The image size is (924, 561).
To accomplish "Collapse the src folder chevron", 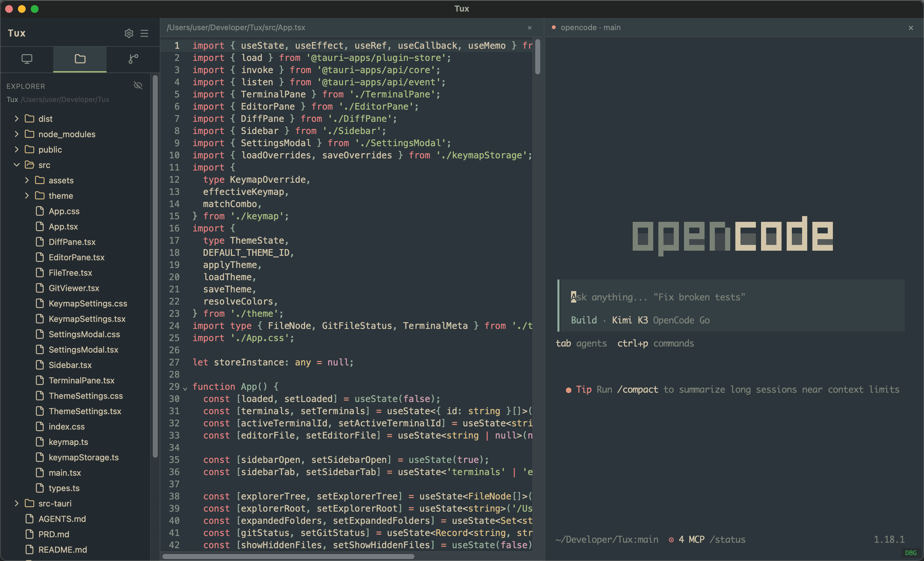I will [16, 164].
